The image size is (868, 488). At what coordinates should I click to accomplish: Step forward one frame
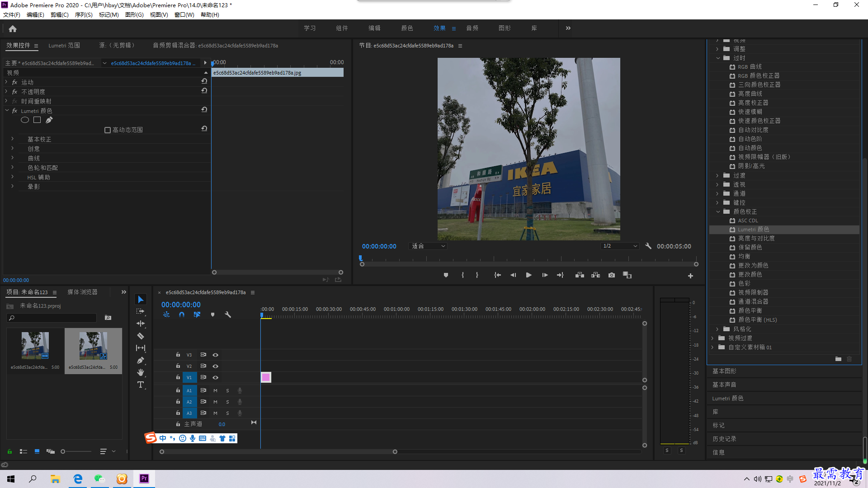pyautogui.click(x=545, y=275)
